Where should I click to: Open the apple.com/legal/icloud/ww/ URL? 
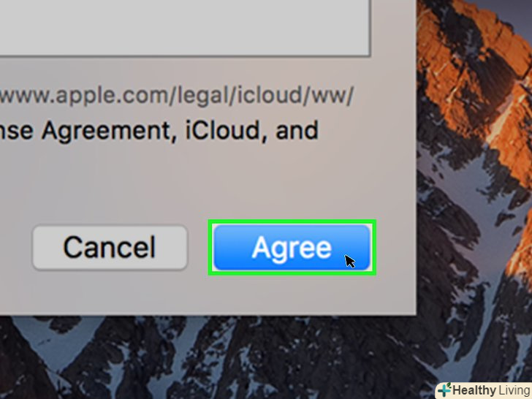[x=176, y=96]
